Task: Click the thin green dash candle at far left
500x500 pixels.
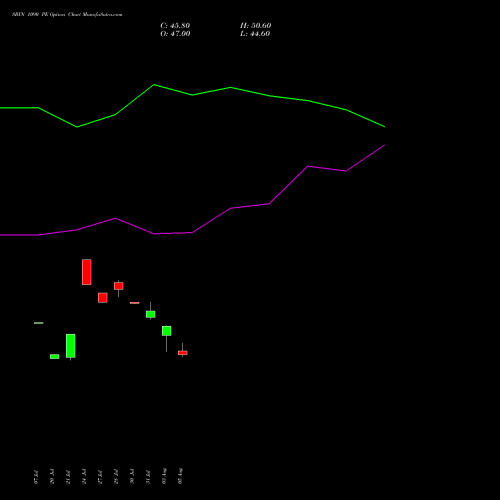Action: point(39,323)
